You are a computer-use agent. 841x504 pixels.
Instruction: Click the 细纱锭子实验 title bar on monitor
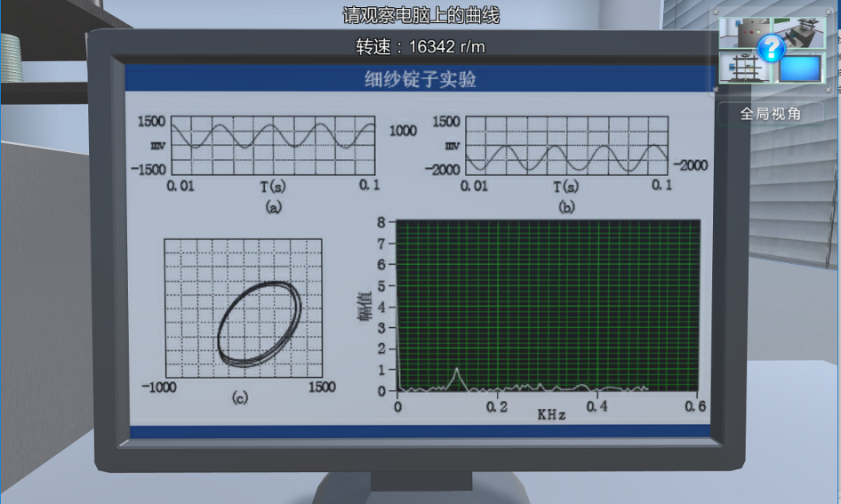pos(420,79)
